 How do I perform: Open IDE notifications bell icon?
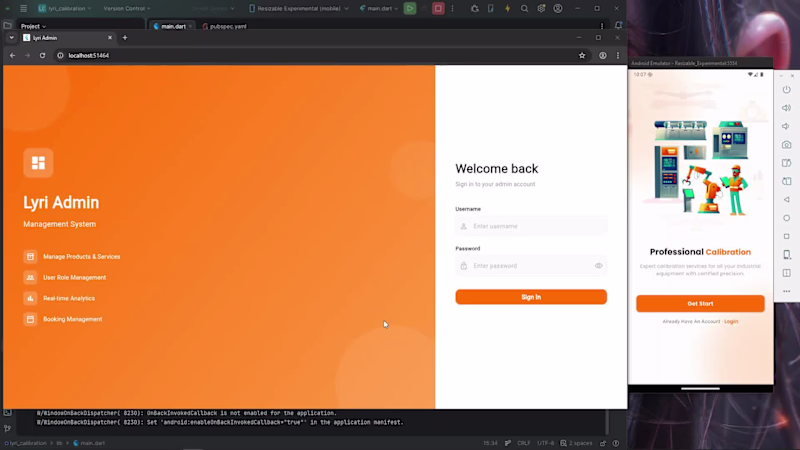pyautogui.click(x=618, y=26)
